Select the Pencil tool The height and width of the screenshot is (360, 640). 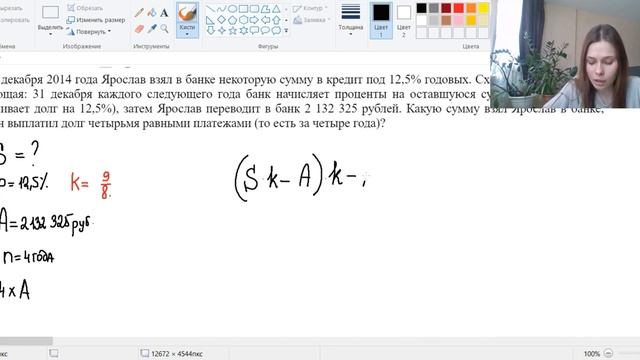(139, 12)
